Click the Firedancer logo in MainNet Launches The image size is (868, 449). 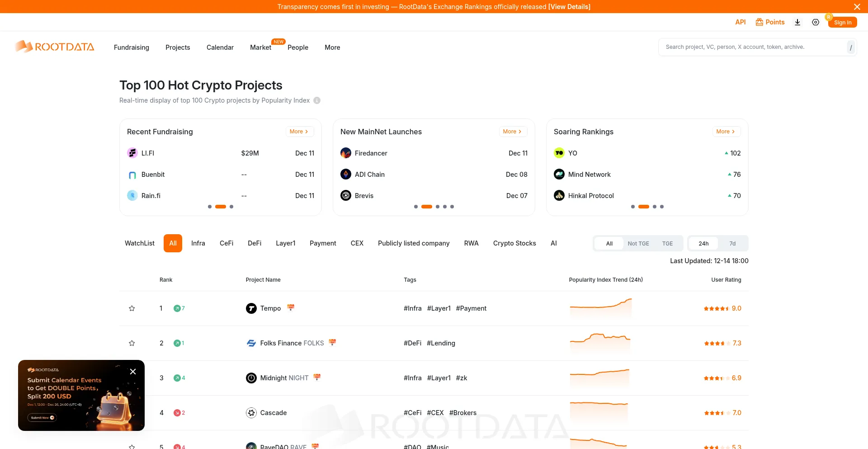point(346,153)
